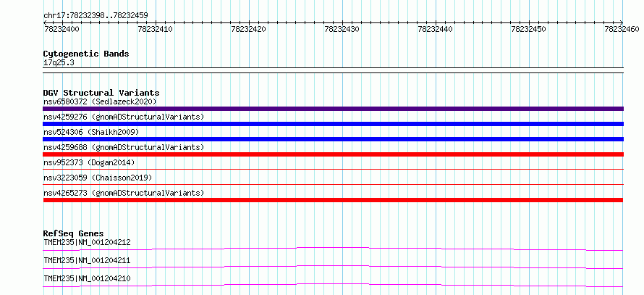Open variant nsv4259688 (gnomADStructuralVariants) label
The image size is (644, 295).
click(124, 147)
